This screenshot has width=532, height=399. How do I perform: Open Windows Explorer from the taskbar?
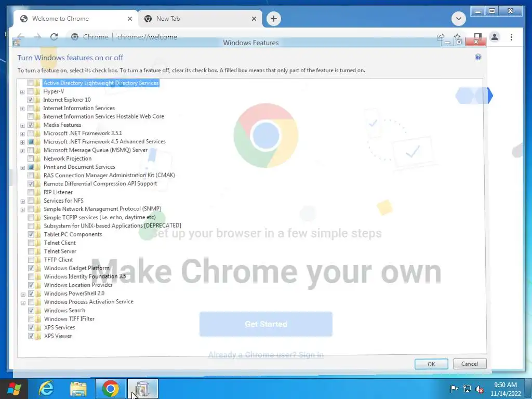(x=78, y=389)
